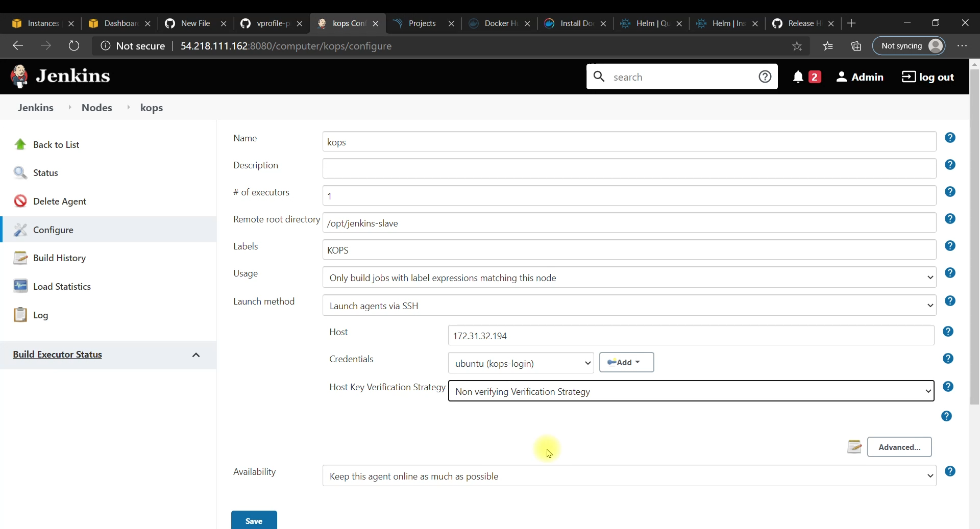Show help for the Description field
The width and height of the screenshot is (980, 529).
tap(950, 165)
